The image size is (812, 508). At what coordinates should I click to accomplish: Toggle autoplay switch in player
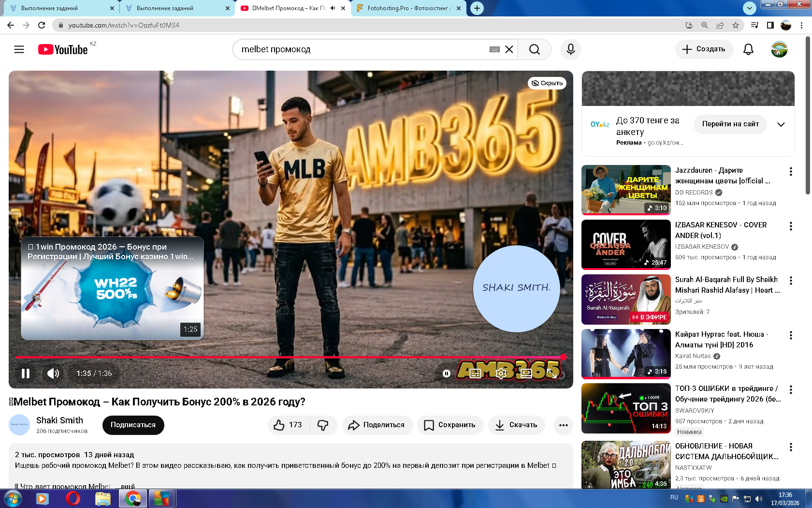pos(447,374)
